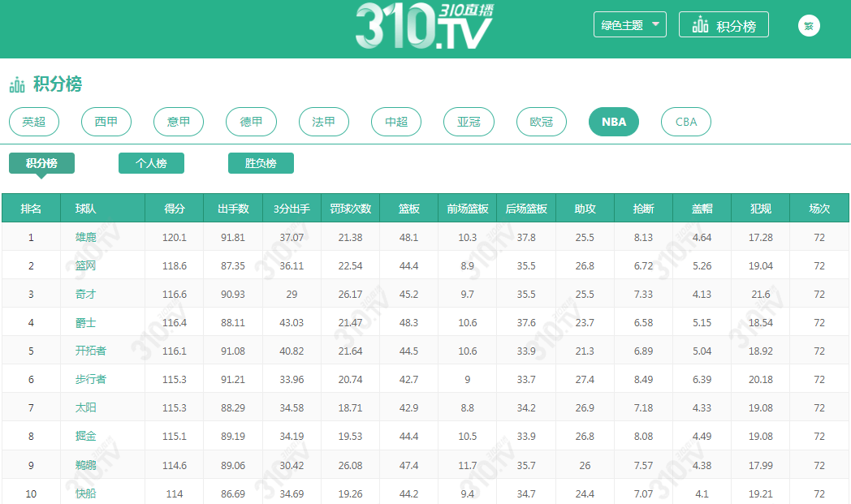Open the 雄鹿 team link

coord(86,237)
